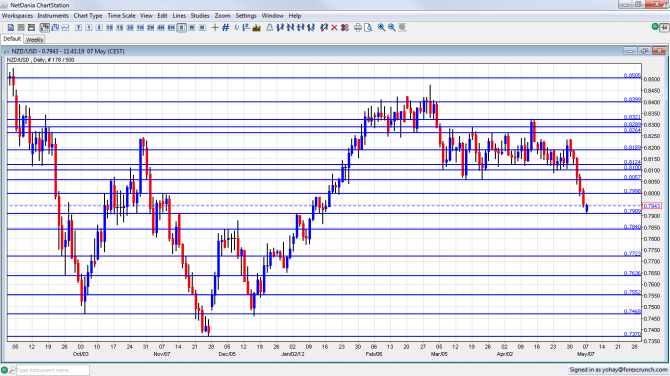The width and height of the screenshot is (670, 376).
Task: Toggle the chart grid icon
Action: pos(226,28)
